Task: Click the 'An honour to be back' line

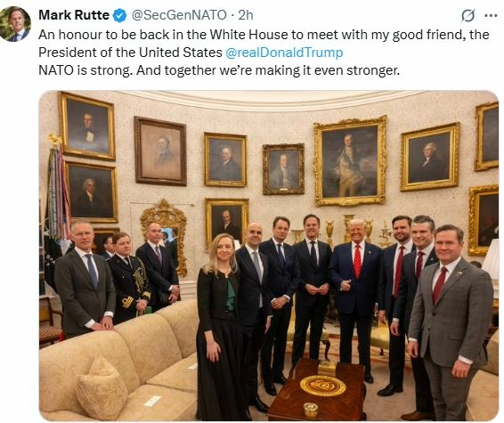Action: [264, 35]
